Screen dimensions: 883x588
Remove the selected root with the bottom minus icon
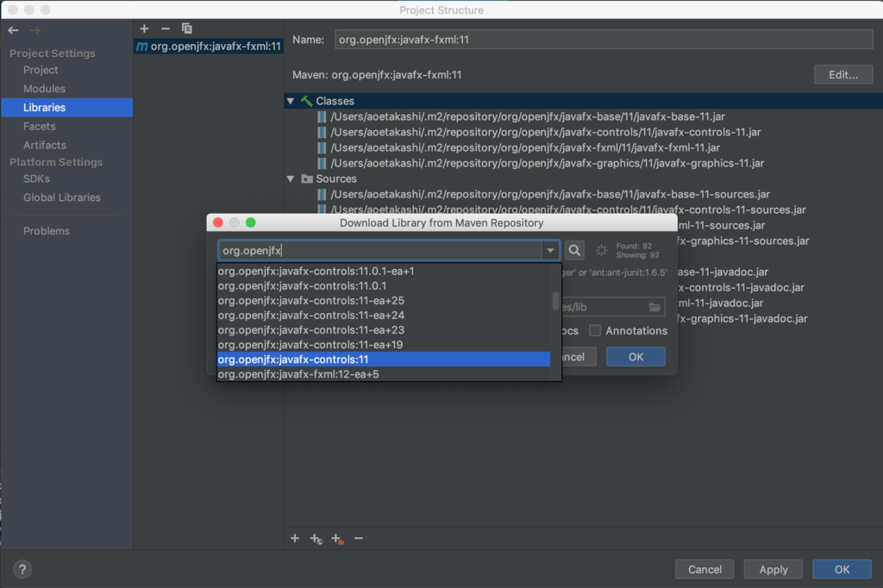pyautogui.click(x=359, y=539)
